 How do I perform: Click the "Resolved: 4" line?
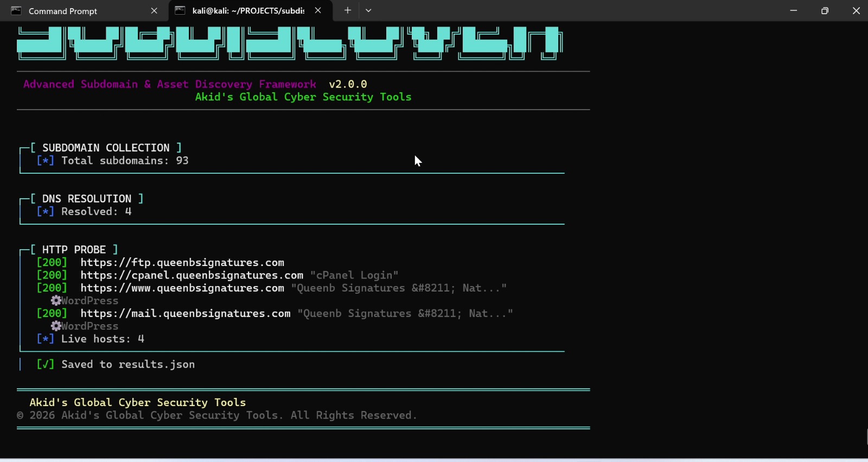(x=84, y=212)
